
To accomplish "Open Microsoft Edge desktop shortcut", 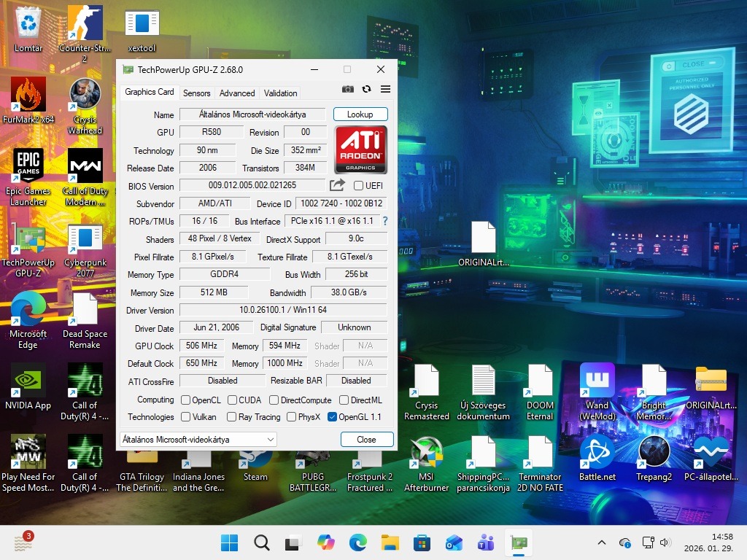I will 28,321.
